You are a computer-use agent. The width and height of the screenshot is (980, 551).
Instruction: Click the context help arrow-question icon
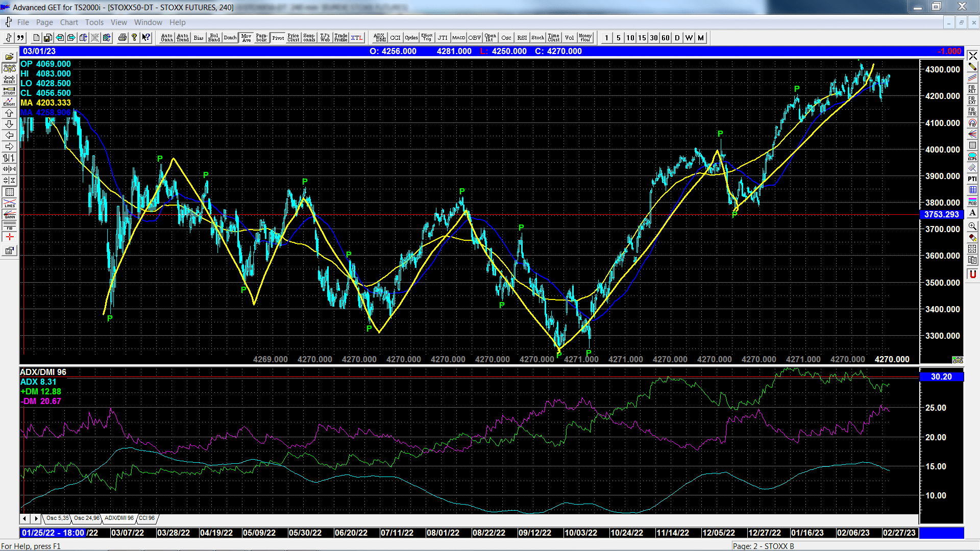(x=146, y=38)
